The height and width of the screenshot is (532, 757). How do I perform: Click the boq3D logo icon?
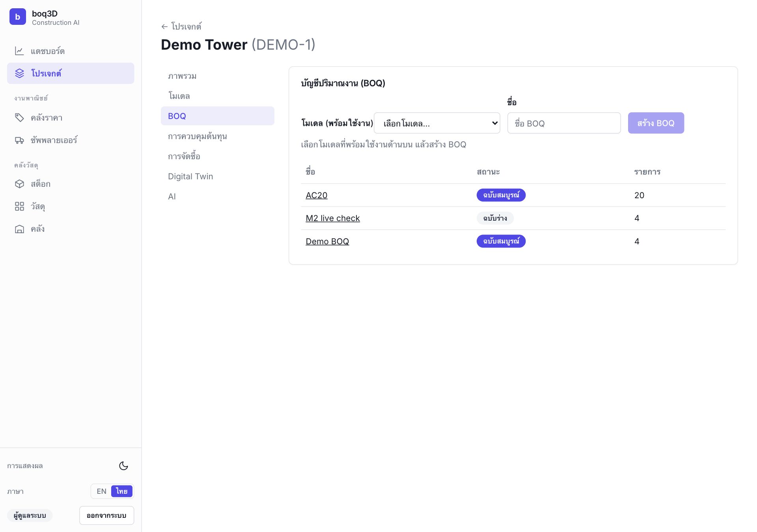(18, 17)
